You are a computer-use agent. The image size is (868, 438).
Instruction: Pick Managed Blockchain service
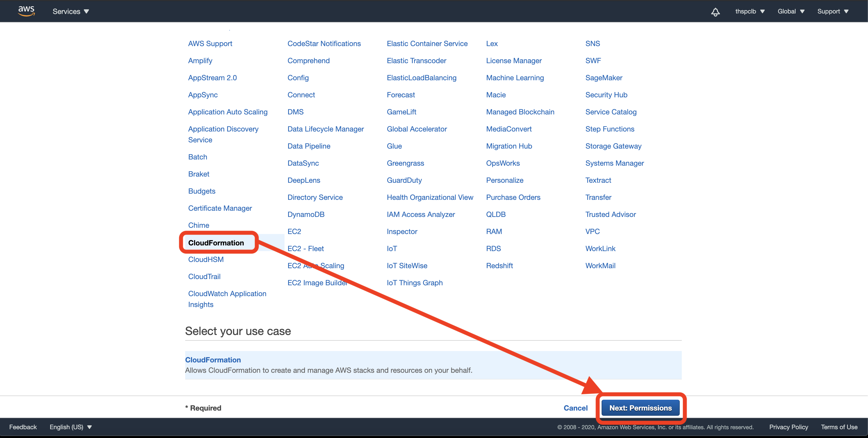tap(520, 112)
